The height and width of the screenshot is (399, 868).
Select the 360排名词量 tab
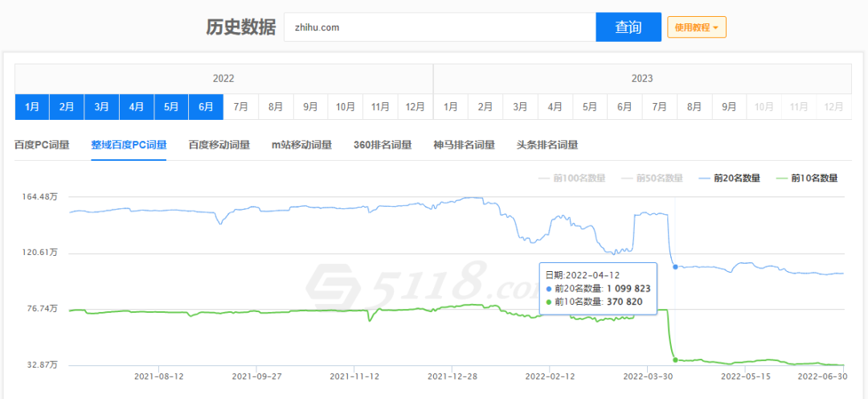(383, 145)
